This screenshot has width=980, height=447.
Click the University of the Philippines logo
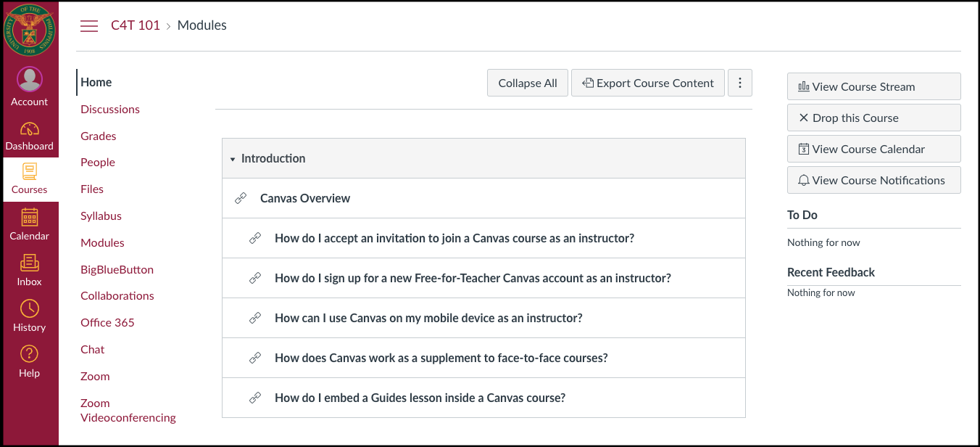(x=30, y=30)
